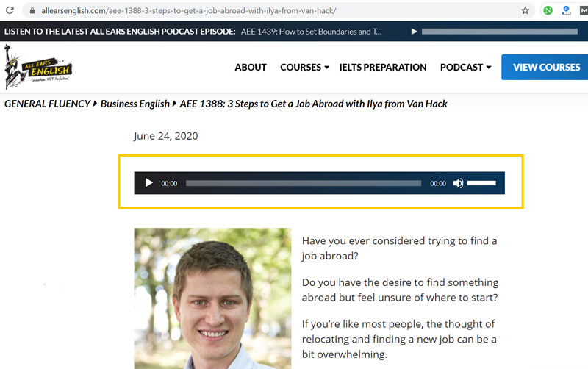Play the latest podcast in top banner
588x369 pixels.
(415, 32)
